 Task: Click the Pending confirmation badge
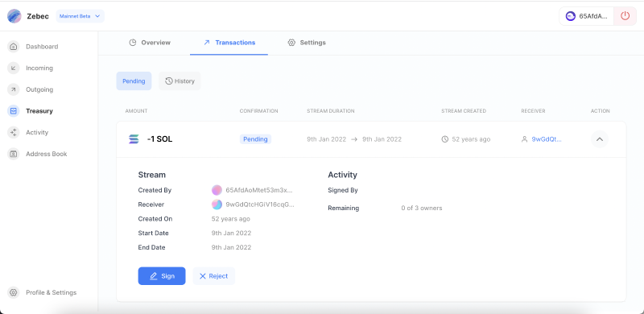click(255, 139)
